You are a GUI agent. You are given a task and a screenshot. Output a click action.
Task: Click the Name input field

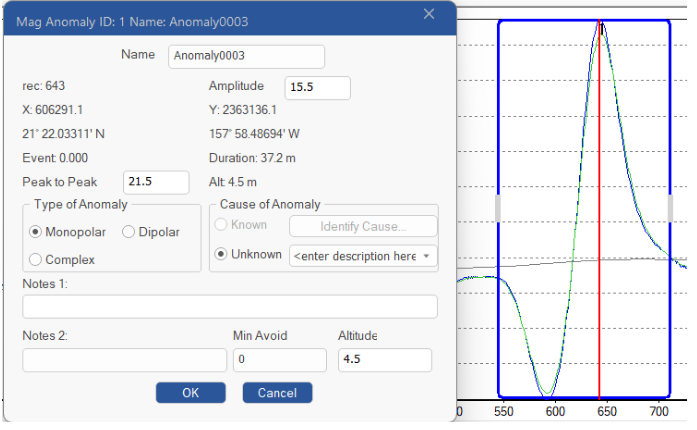(246, 56)
